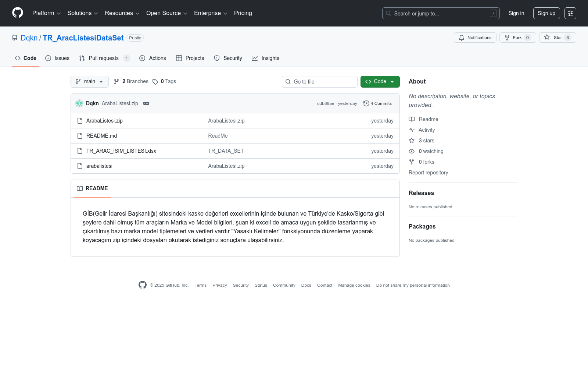This screenshot has height=368, width=588.
Task: Open the Security tab
Action: pos(228,58)
